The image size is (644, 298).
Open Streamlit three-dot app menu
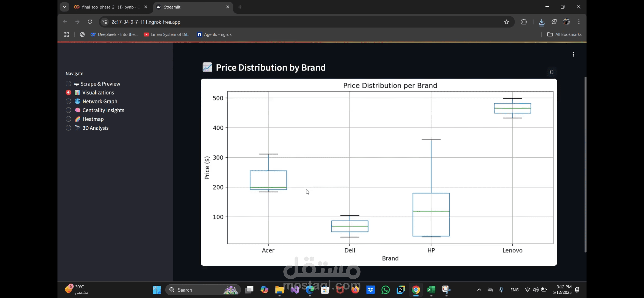pos(573,54)
